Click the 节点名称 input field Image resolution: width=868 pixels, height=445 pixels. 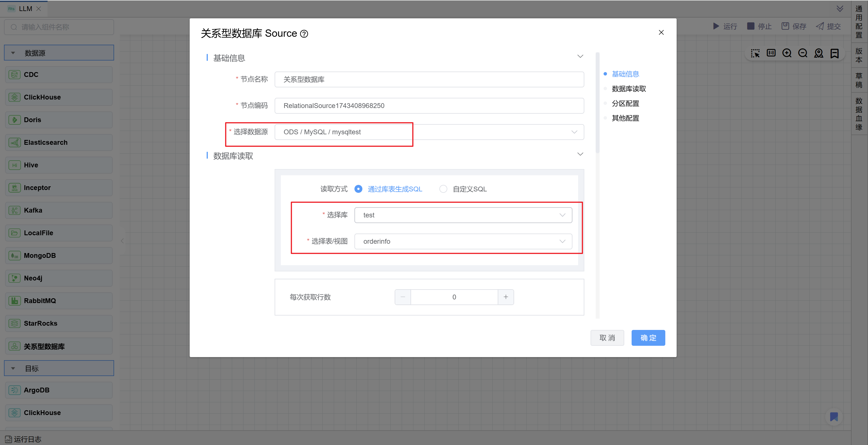pyautogui.click(x=429, y=79)
